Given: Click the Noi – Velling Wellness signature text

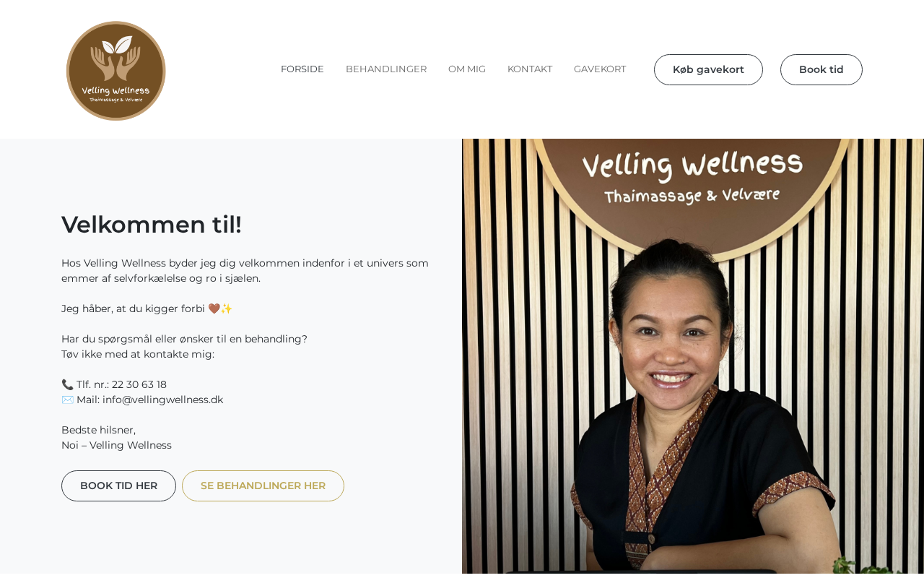Looking at the screenshot, I should (116, 445).
